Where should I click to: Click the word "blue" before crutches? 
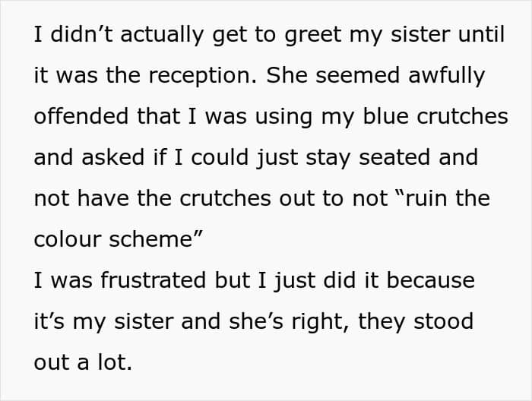click(x=385, y=116)
